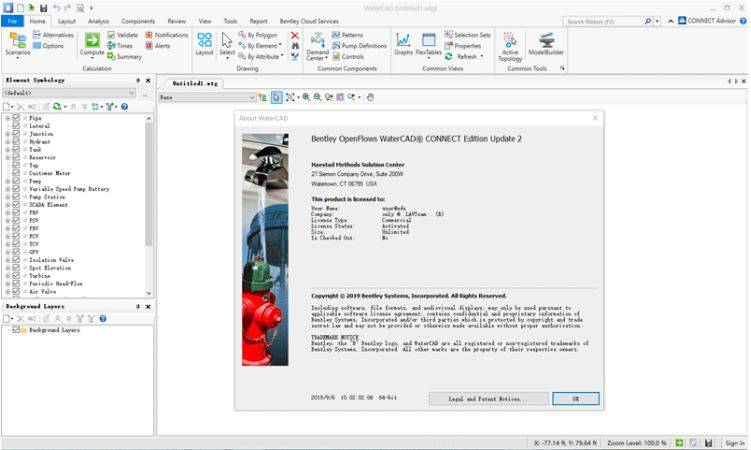Open Notifications panel
751x450 pixels.
167,35
